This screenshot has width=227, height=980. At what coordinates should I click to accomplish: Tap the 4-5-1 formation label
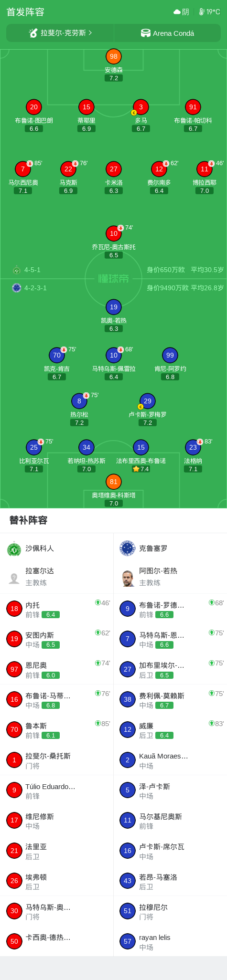(x=32, y=270)
